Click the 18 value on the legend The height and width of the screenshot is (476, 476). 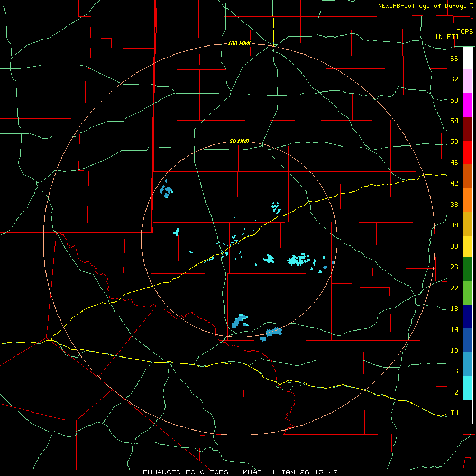click(454, 309)
